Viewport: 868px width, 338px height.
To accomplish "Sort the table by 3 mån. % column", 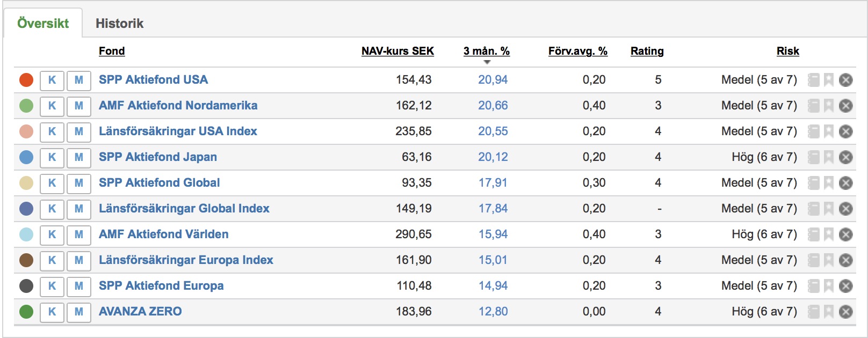I will tap(486, 51).
